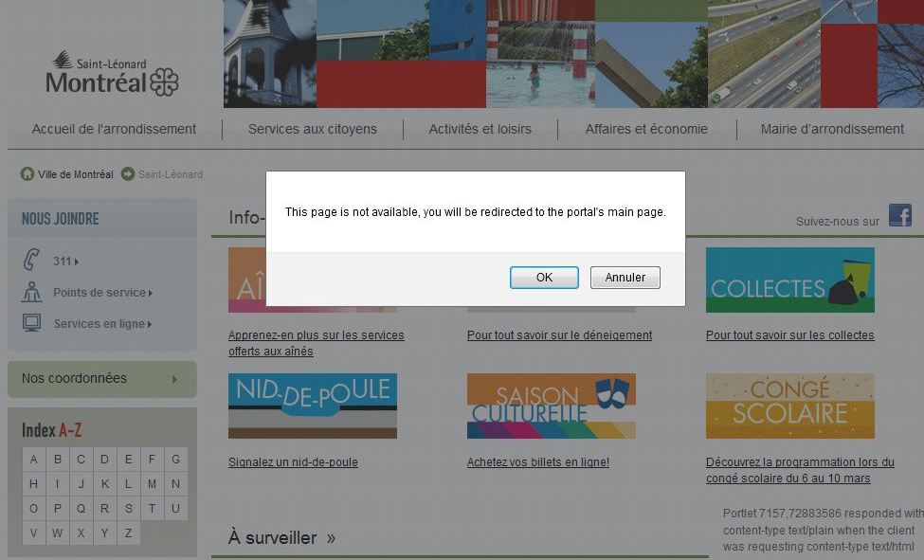
Task: Open the Collectes banner image
Action: [789, 280]
